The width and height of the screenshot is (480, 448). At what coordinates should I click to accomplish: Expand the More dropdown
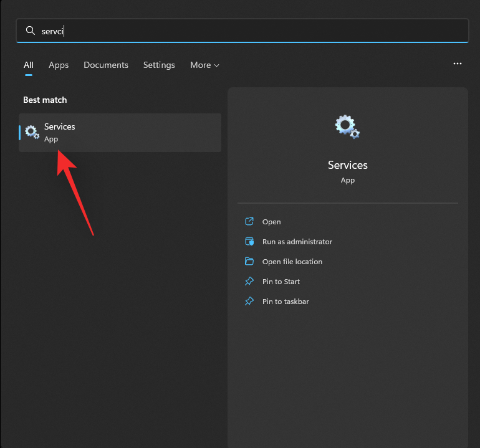pyautogui.click(x=204, y=65)
